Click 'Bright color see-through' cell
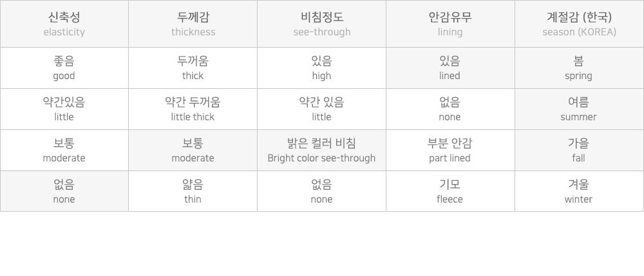The image size is (644, 276). pyautogui.click(x=321, y=150)
